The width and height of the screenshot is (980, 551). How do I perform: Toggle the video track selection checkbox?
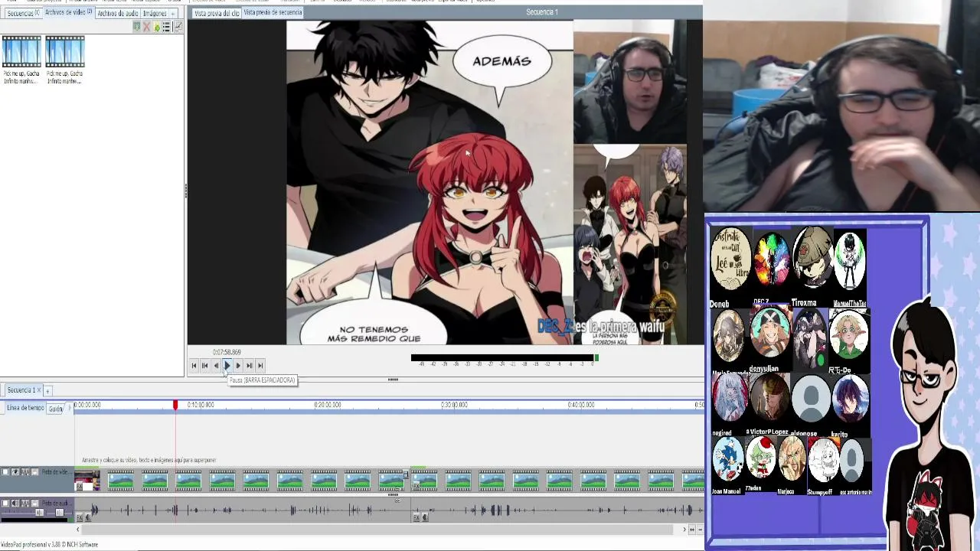coord(5,472)
